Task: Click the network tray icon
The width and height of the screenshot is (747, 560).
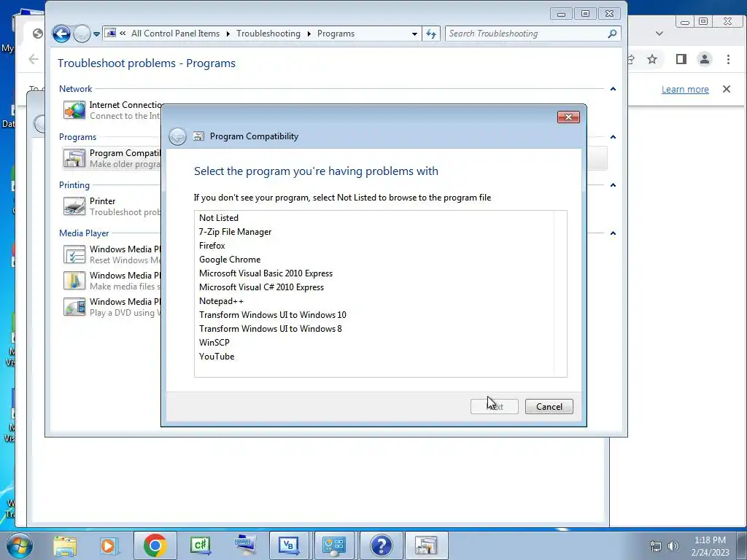Action: [656, 547]
